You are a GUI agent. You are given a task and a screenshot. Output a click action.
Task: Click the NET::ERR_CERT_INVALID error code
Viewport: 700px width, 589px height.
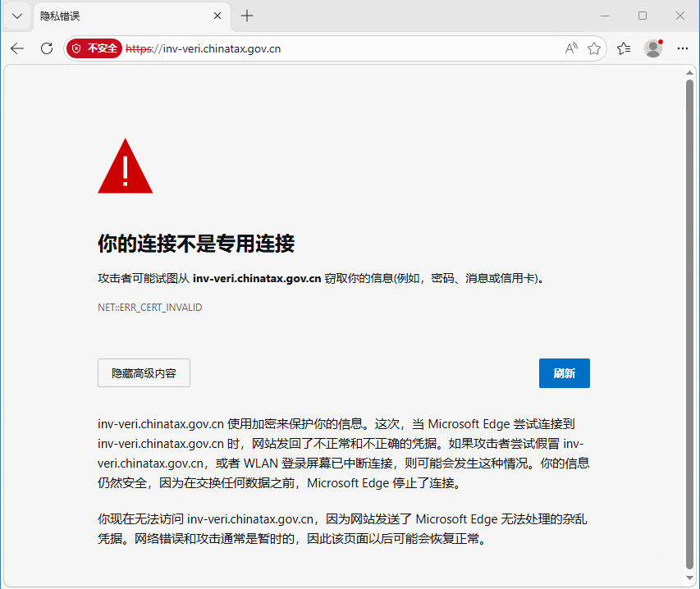point(149,308)
